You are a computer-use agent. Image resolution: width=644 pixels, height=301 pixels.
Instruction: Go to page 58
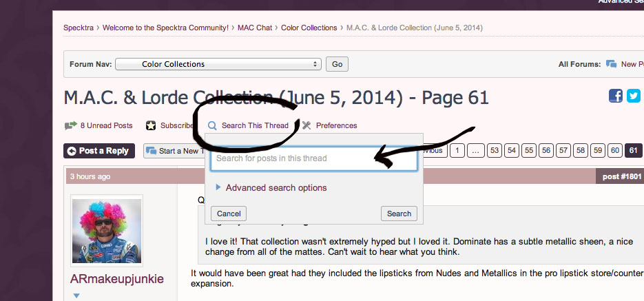(x=581, y=151)
